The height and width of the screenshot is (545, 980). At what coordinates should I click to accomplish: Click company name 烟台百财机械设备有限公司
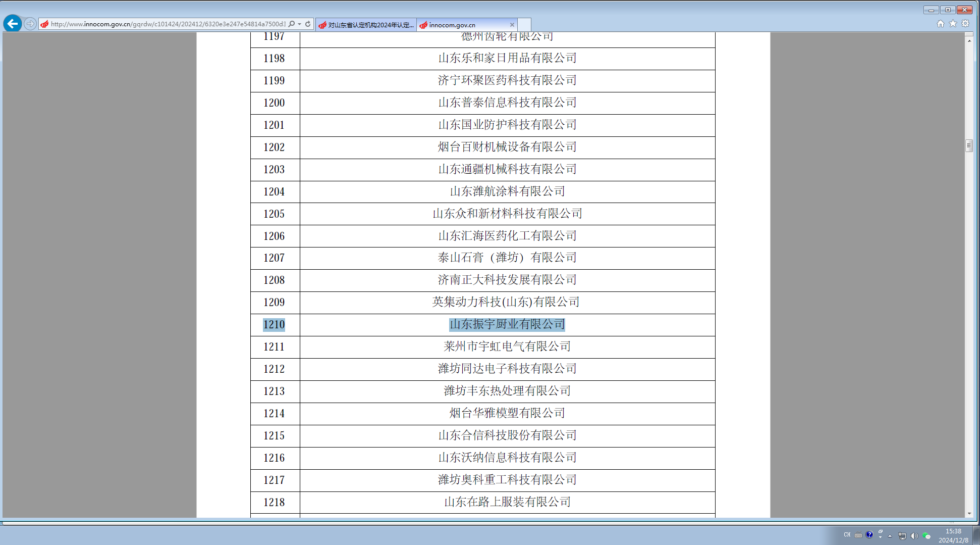507,147
